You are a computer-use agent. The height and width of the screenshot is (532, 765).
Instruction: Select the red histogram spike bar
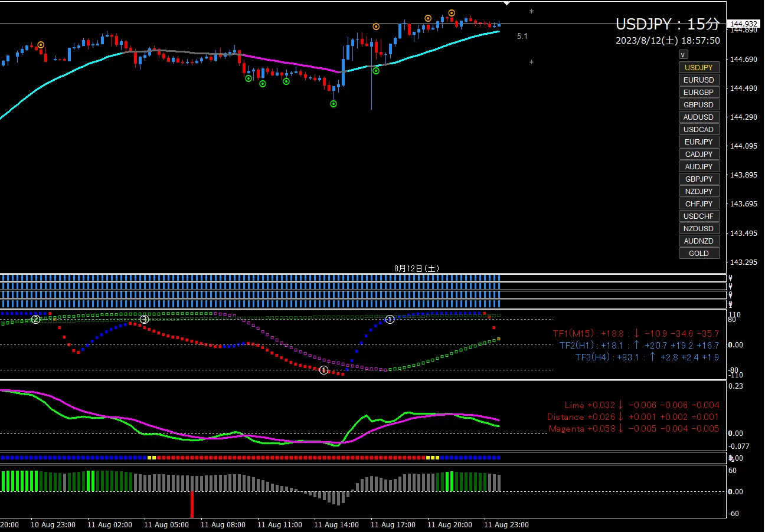192,504
